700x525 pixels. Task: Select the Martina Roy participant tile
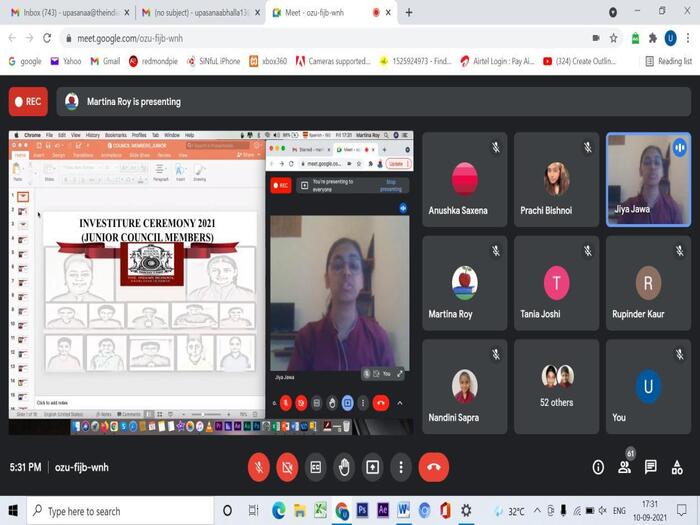point(464,283)
